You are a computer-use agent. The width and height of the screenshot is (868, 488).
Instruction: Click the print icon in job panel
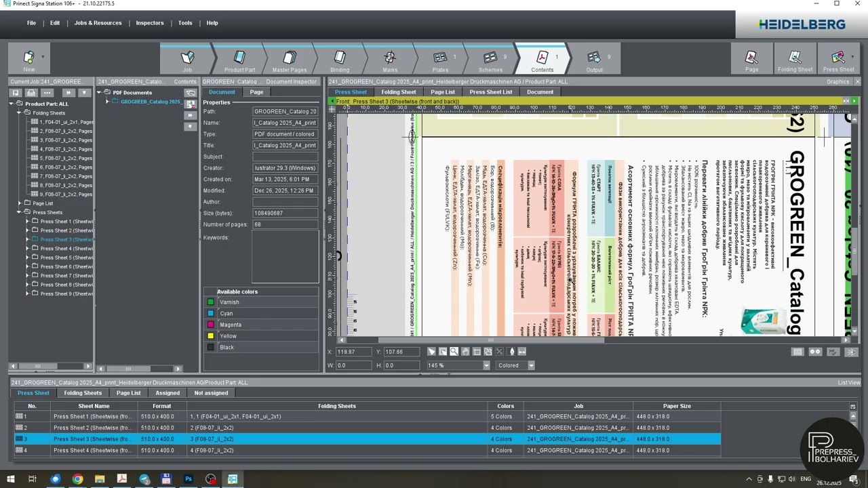[x=31, y=93]
